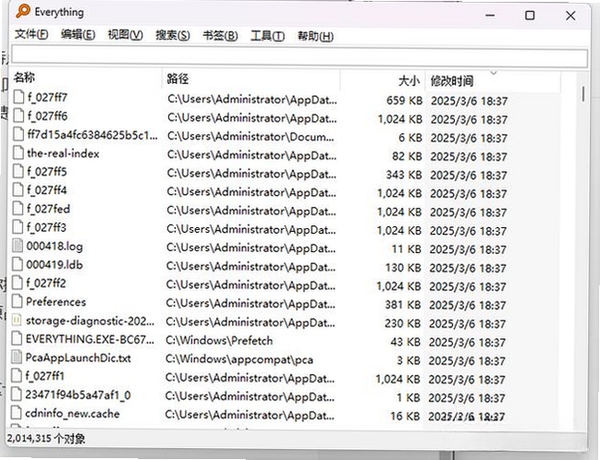Select the file 000418.log

pyautogui.click(x=54, y=246)
